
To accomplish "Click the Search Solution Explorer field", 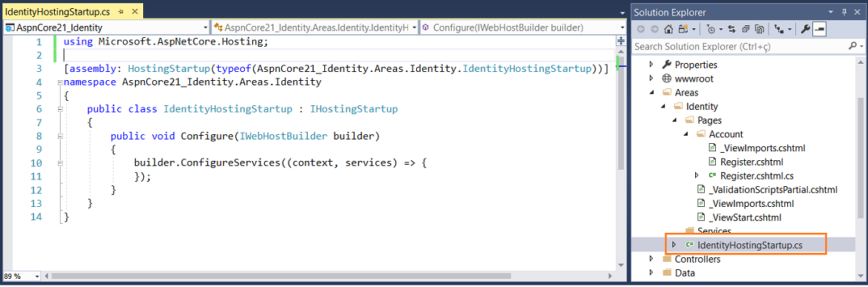I will click(x=740, y=47).
